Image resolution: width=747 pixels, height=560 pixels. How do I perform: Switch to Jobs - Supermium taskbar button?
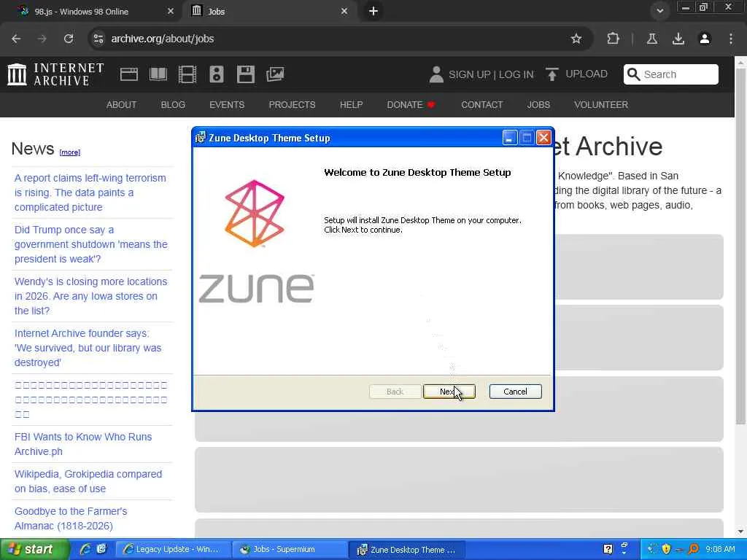[x=290, y=550]
